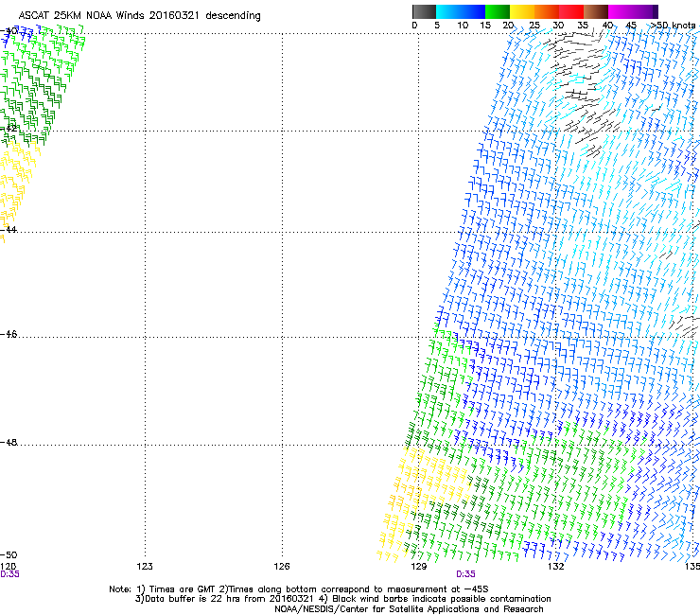Click the chart title 'ASCAT 25KM NOAA Winds 20160321 descending'
Viewport: 700px width, 615px height.
pos(139,16)
